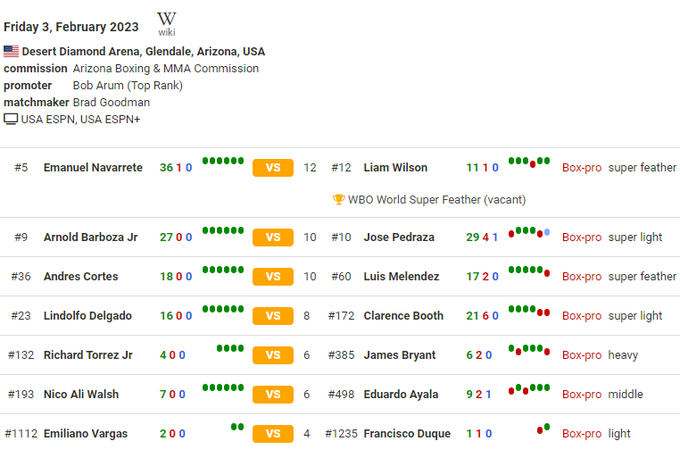Image resolution: width=680 pixels, height=458 pixels.
Task: Click the USA flag icon beside venue
Action: point(11,51)
